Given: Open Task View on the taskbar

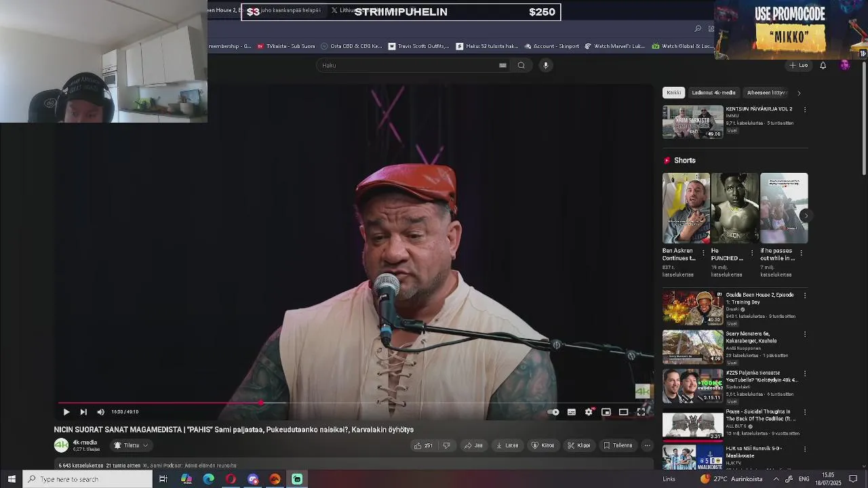Looking at the screenshot, I should pyautogui.click(x=163, y=479).
